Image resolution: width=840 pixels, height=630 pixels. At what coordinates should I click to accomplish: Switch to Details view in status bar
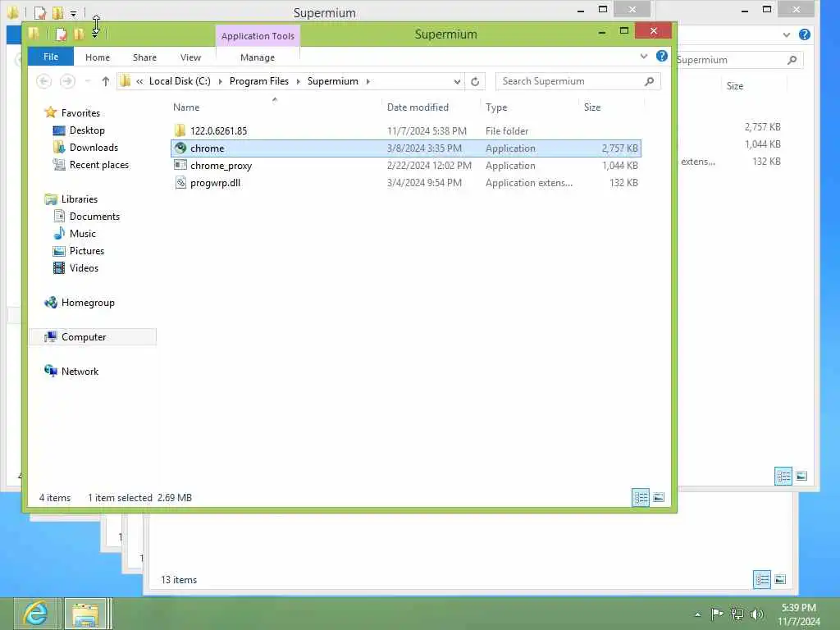(641, 497)
